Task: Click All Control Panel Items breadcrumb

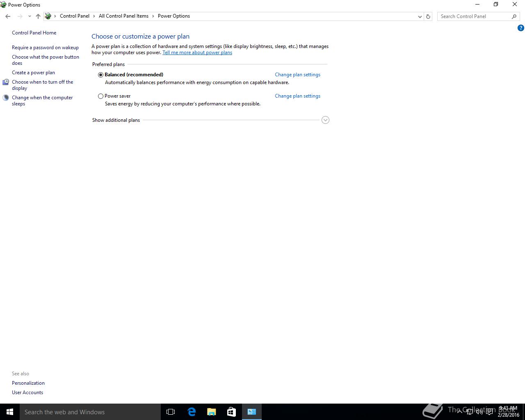Action: click(x=123, y=16)
